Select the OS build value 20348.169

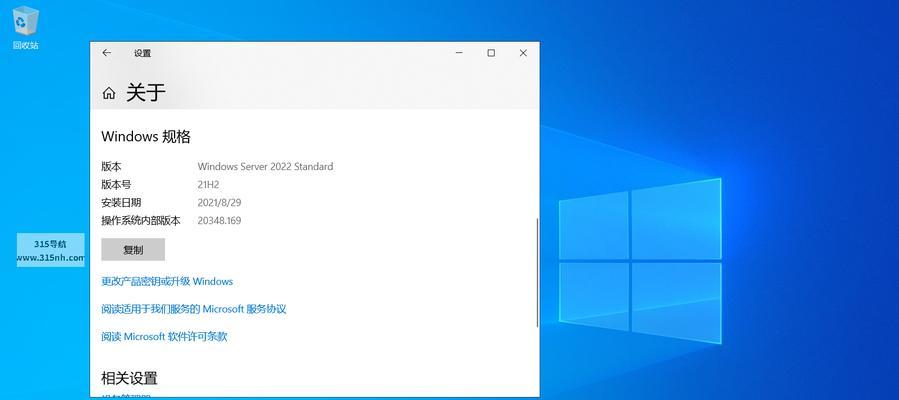tap(220, 221)
